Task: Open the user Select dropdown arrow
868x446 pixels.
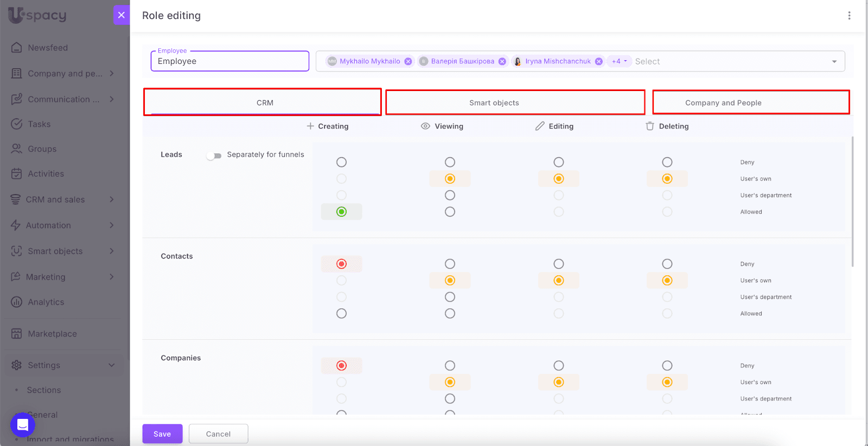Action: (x=834, y=62)
